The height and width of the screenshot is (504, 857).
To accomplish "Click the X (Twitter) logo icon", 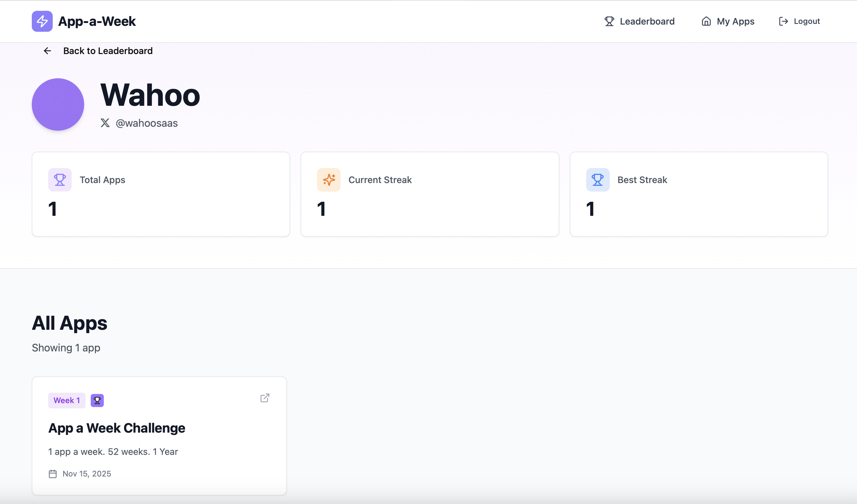I will coord(105,123).
